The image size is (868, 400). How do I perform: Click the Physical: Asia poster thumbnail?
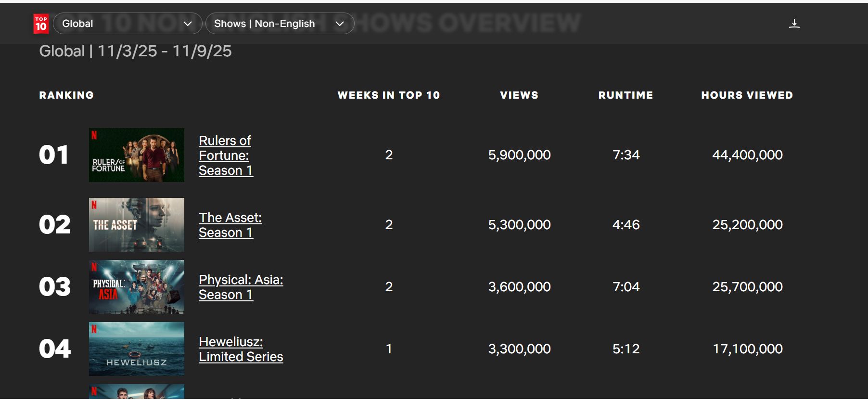[137, 287]
